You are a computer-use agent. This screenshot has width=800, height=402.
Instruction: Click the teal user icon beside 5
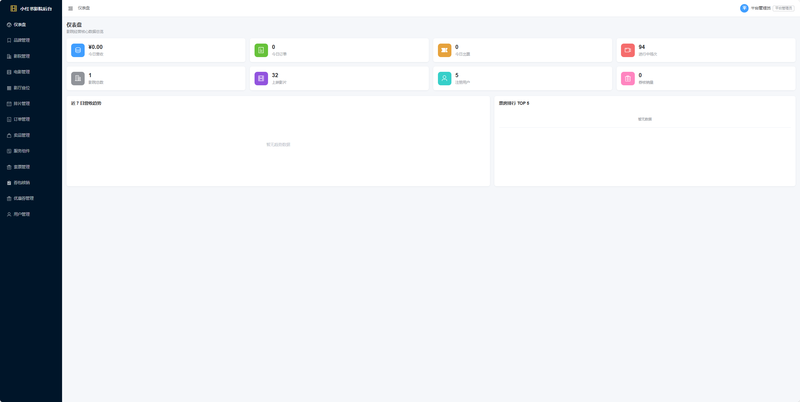(x=444, y=78)
